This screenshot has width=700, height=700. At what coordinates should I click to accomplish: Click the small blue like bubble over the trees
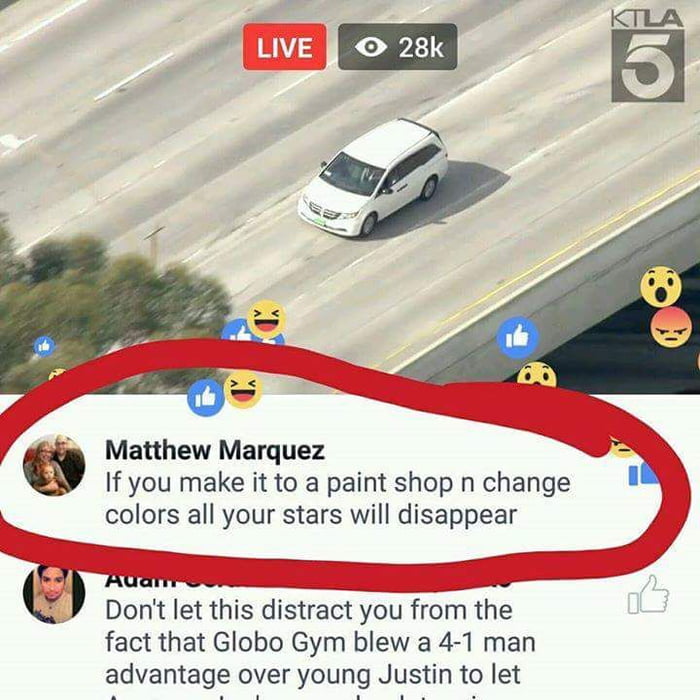(44, 346)
